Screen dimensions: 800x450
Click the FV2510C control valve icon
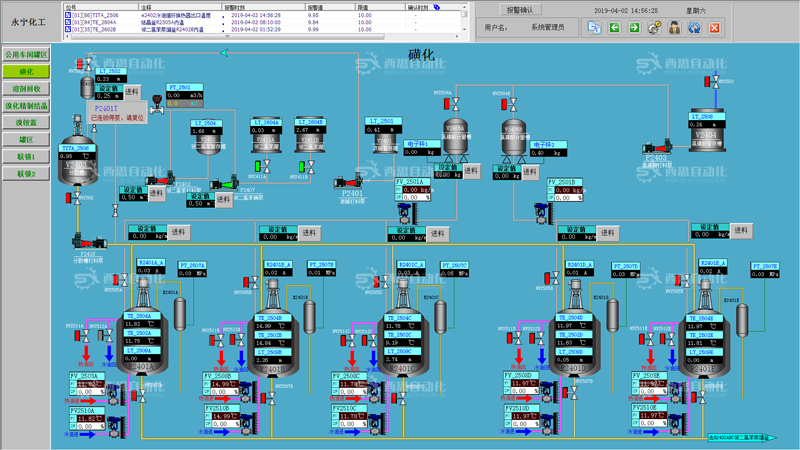click(376, 424)
